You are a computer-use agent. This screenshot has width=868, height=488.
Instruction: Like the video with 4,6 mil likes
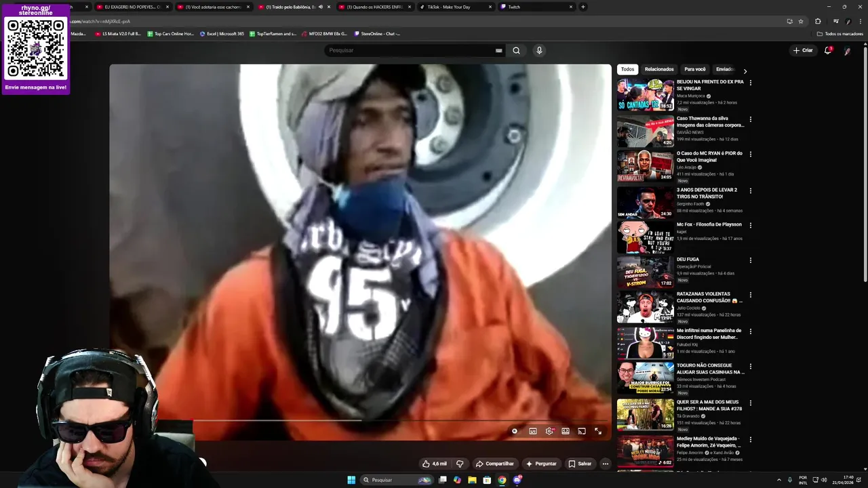(435, 464)
